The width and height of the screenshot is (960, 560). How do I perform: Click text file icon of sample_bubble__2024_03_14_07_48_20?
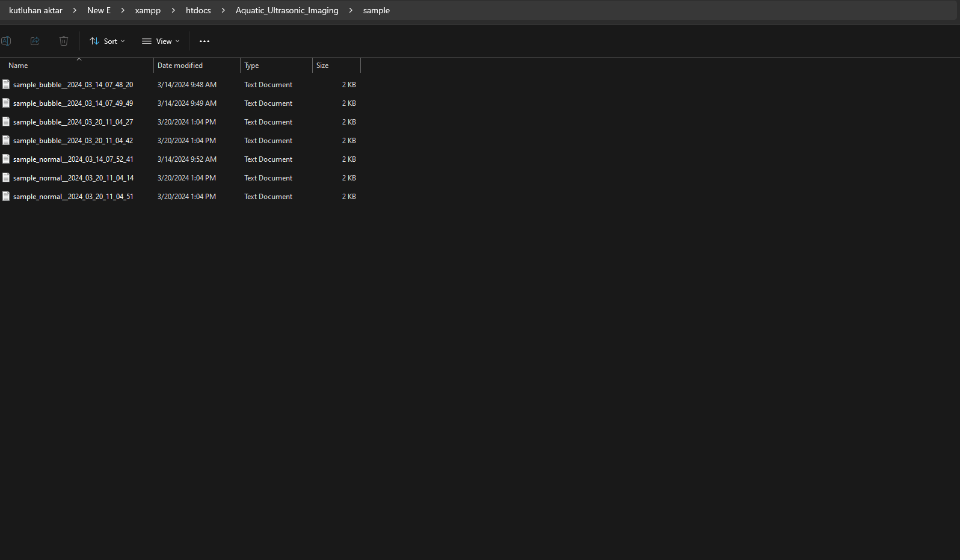coord(6,84)
